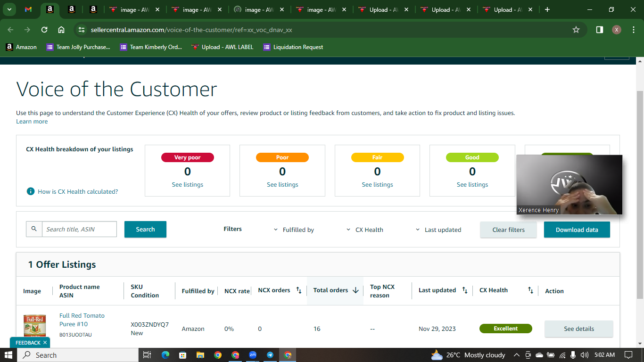Sort the CX Health column
The width and height of the screenshot is (644, 362).
click(530, 290)
